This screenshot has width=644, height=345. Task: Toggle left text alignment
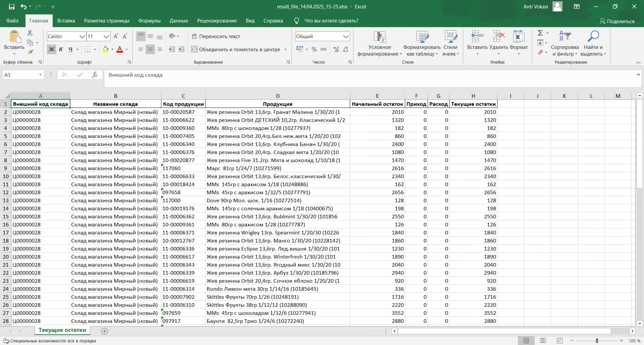click(x=140, y=49)
